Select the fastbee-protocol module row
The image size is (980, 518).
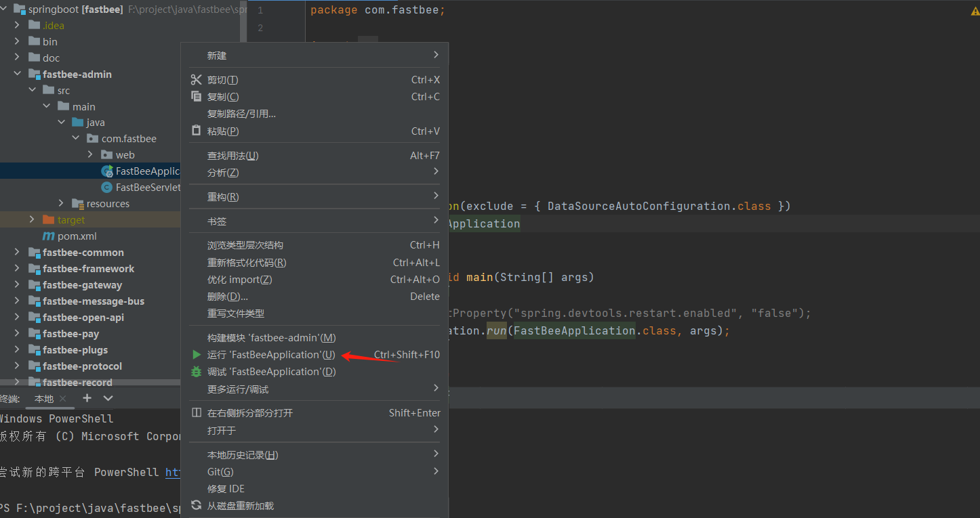point(90,366)
